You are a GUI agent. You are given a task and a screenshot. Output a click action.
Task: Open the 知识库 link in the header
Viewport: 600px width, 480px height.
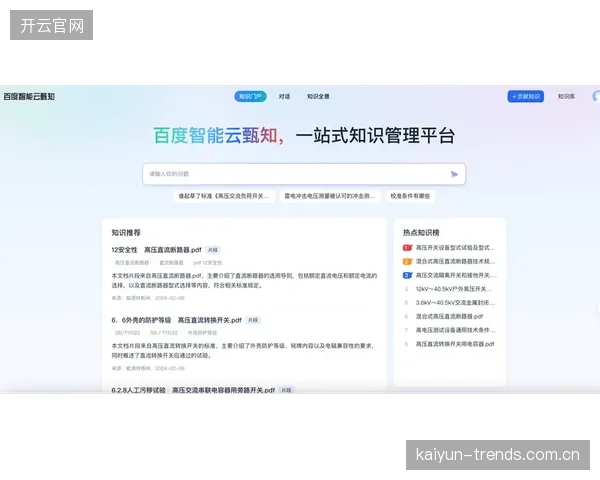pyautogui.click(x=566, y=96)
